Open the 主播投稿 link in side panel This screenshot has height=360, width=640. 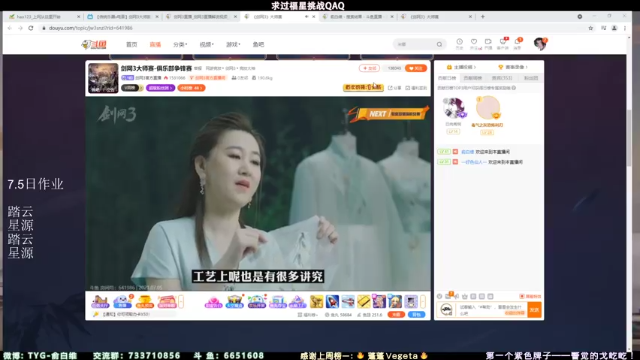461,67
